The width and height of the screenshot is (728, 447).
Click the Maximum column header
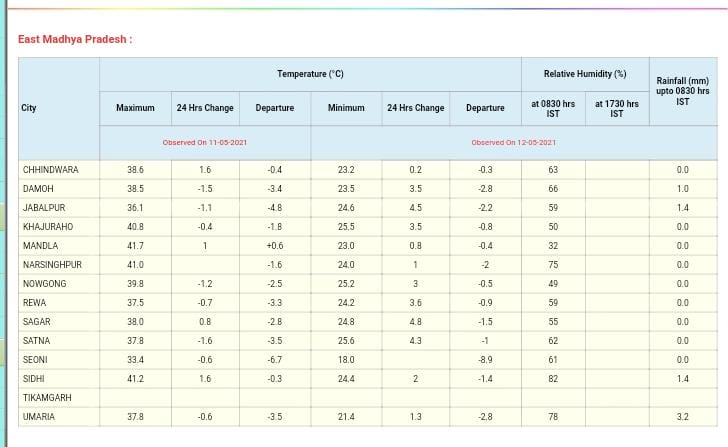(x=135, y=108)
